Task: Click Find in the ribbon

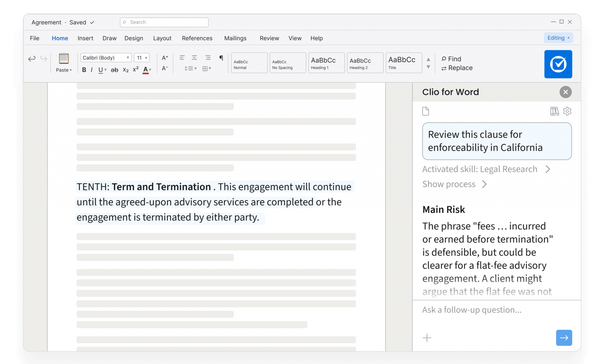Action: point(451,59)
